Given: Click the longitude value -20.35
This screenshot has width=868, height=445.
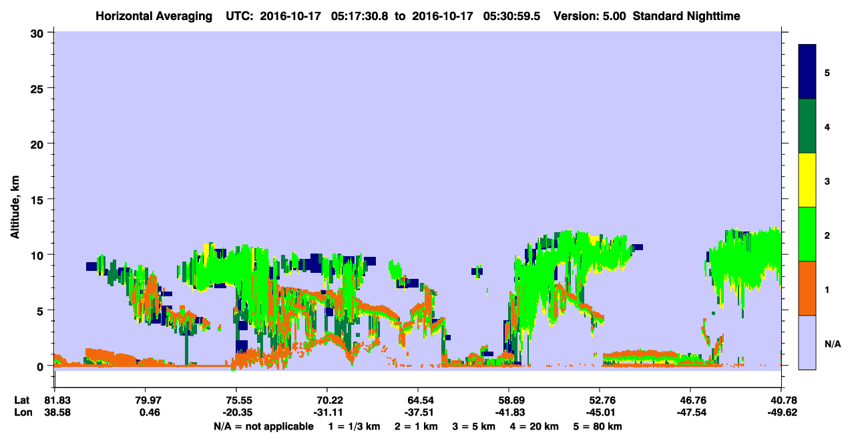Looking at the screenshot, I should (x=236, y=413).
